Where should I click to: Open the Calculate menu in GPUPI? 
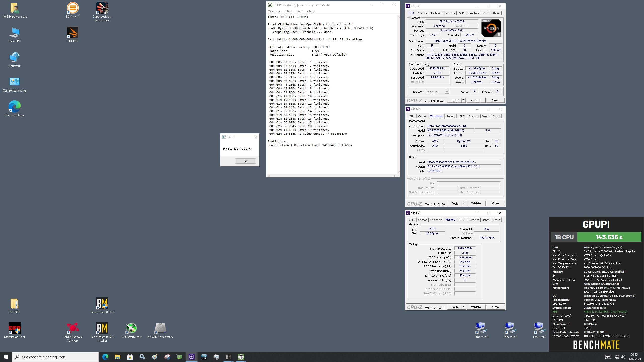point(274,11)
